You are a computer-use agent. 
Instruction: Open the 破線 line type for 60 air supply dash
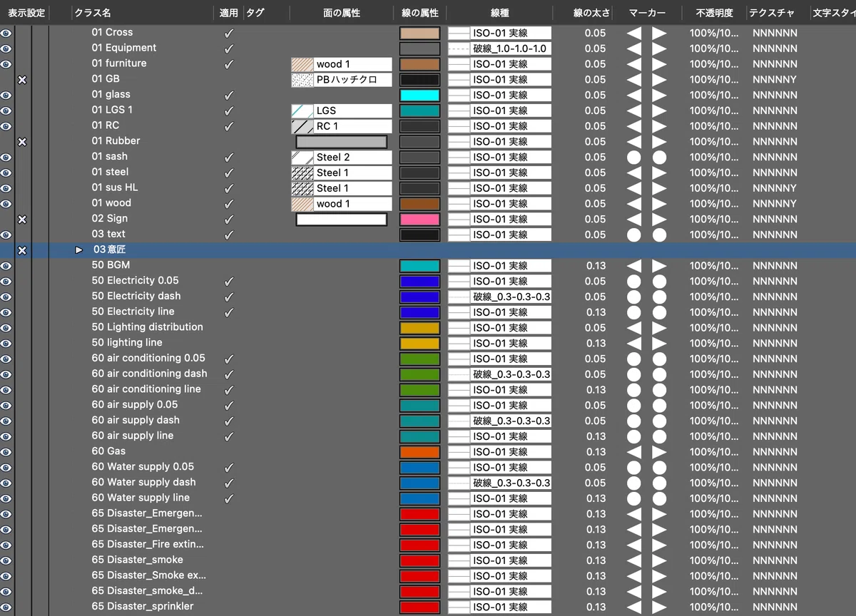[x=499, y=421]
